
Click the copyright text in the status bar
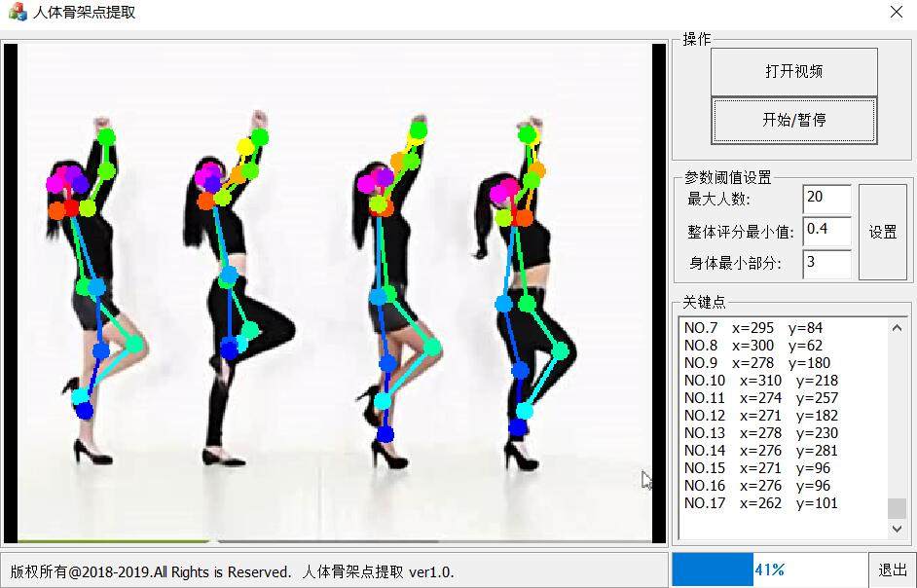[233, 572]
